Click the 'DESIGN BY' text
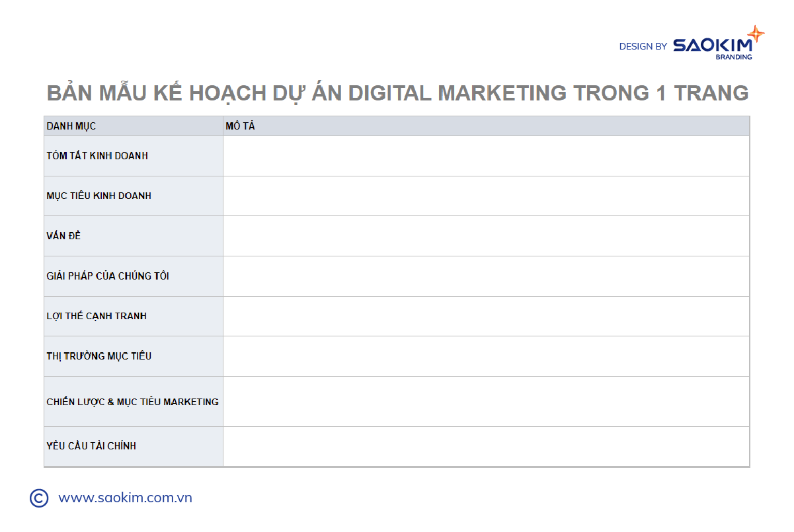The image size is (794, 532). pyautogui.click(x=643, y=46)
